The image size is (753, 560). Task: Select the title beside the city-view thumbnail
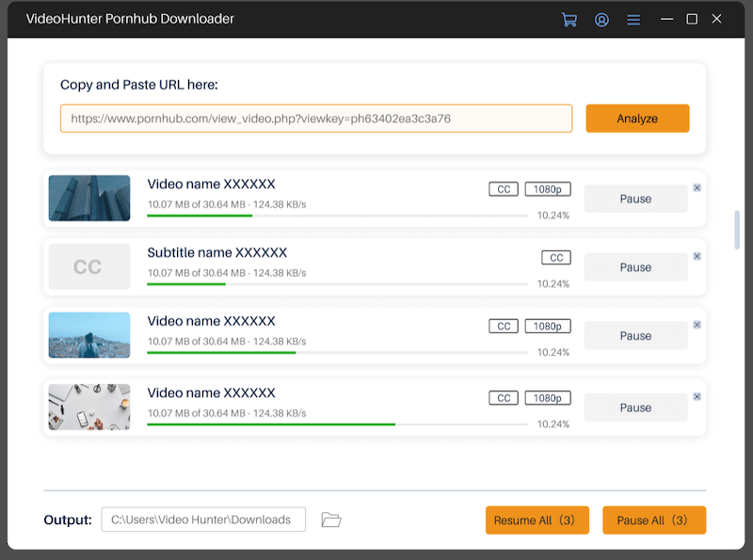(211, 321)
